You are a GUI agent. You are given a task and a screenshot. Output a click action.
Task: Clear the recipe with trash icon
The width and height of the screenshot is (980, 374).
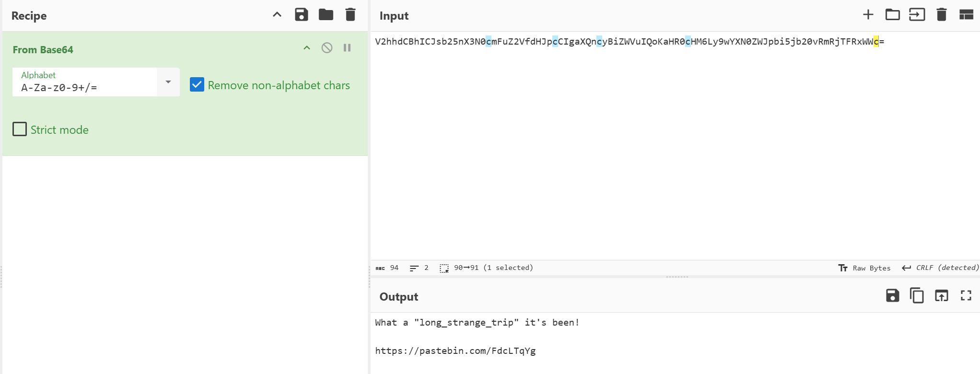pos(350,15)
